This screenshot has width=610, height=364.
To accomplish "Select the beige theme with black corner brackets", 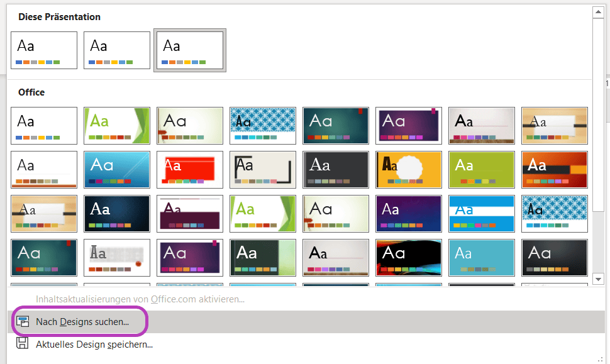I will [263, 170].
